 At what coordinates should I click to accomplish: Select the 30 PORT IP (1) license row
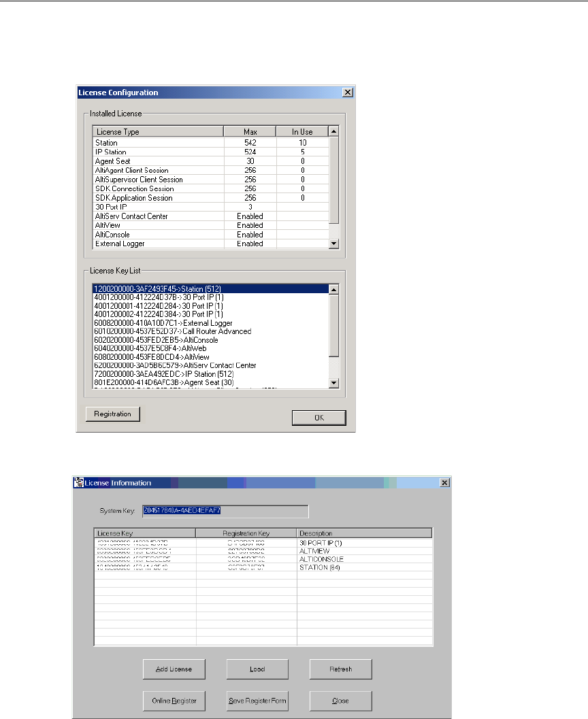263,543
